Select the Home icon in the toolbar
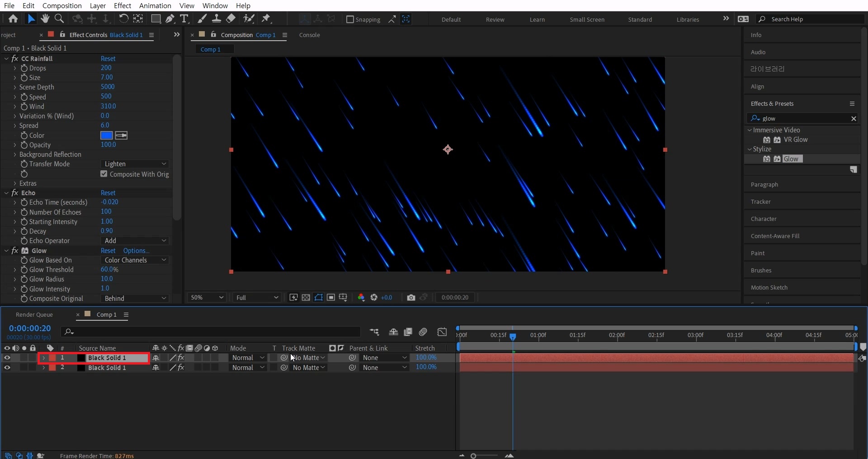The width and height of the screenshot is (868, 459). coord(13,19)
